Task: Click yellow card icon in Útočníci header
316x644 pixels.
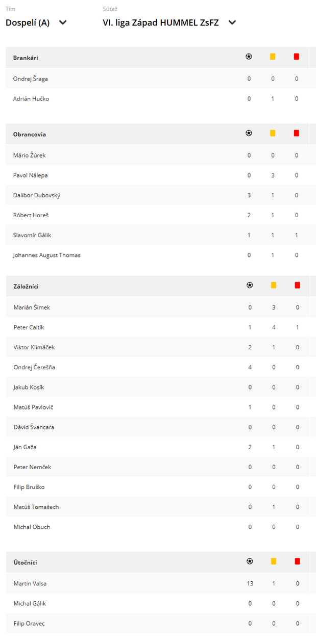Action: point(274,561)
